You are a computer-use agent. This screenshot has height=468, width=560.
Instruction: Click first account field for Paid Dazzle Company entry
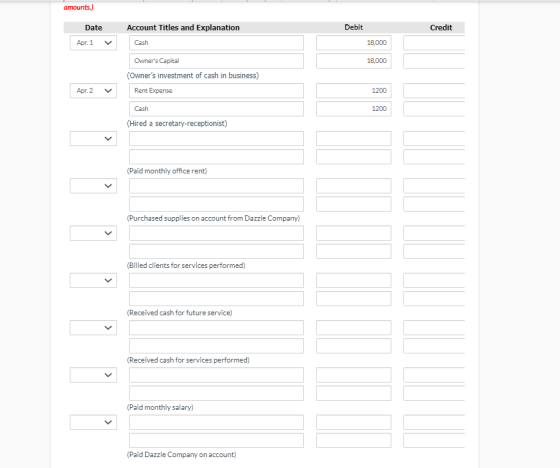(x=216, y=422)
